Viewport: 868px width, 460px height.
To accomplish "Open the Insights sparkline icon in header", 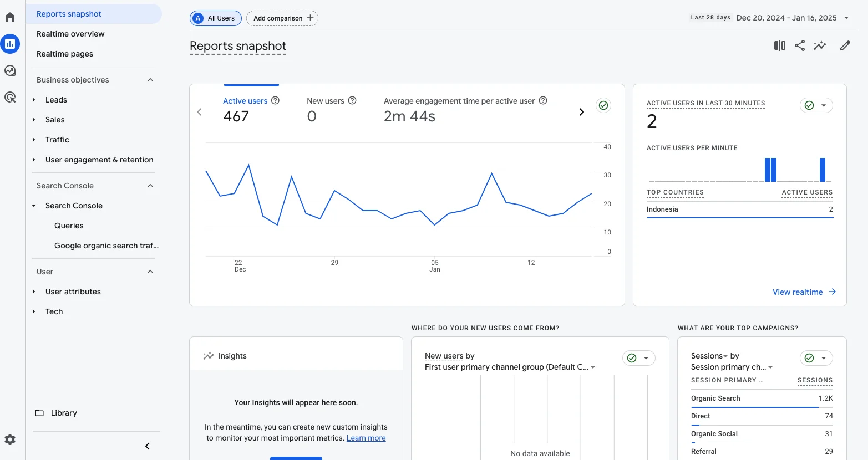I will tap(820, 45).
